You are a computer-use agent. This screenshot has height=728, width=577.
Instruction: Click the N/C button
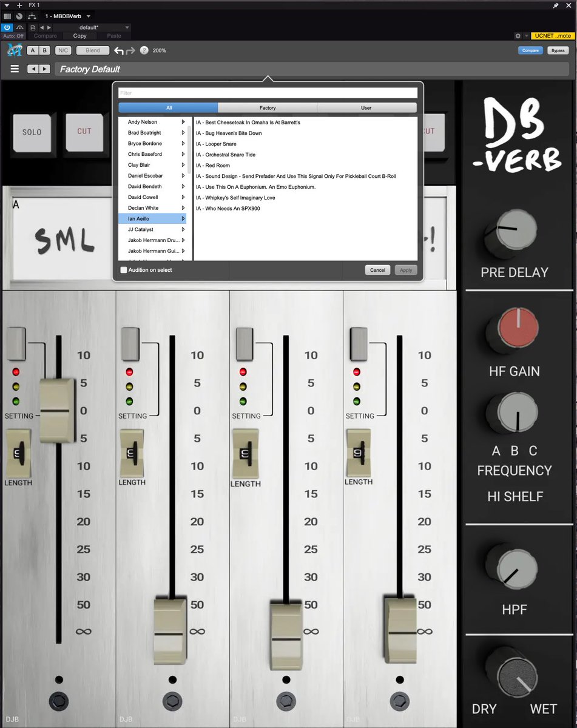click(x=62, y=50)
